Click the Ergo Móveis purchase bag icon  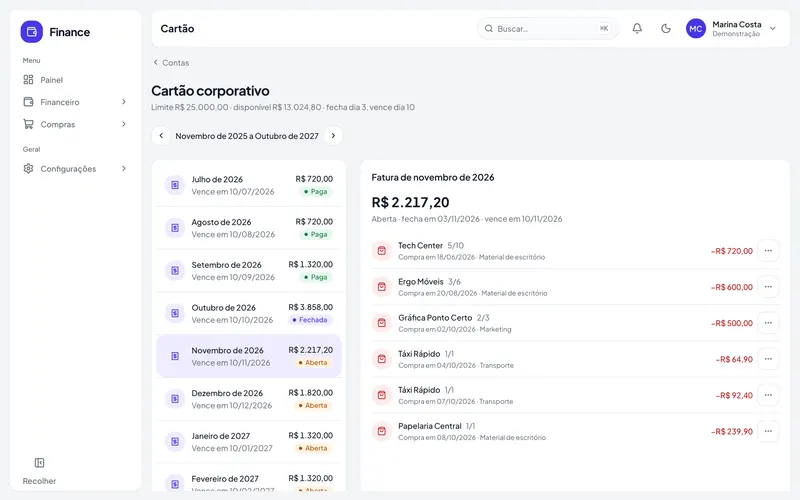[x=382, y=287]
